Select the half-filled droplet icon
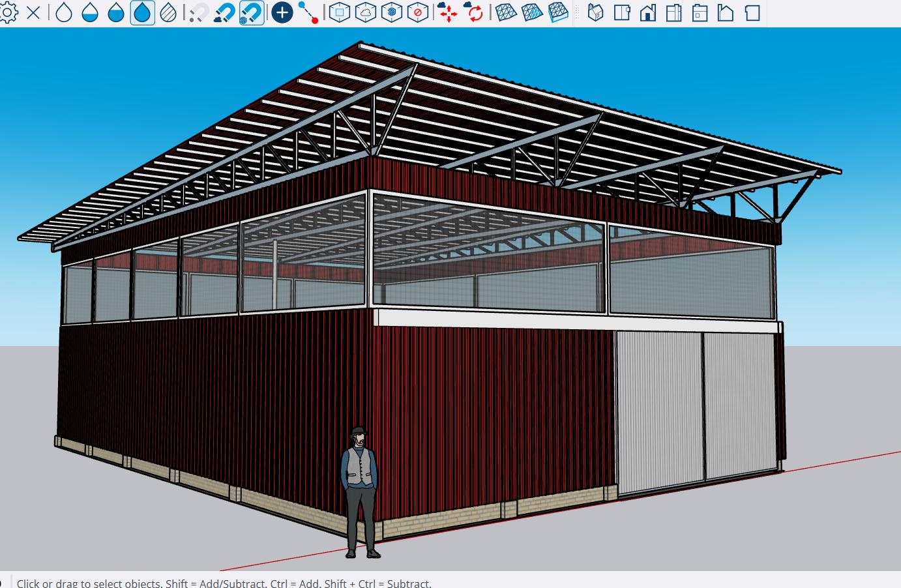Image resolution: width=901 pixels, height=588 pixels. tap(90, 12)
